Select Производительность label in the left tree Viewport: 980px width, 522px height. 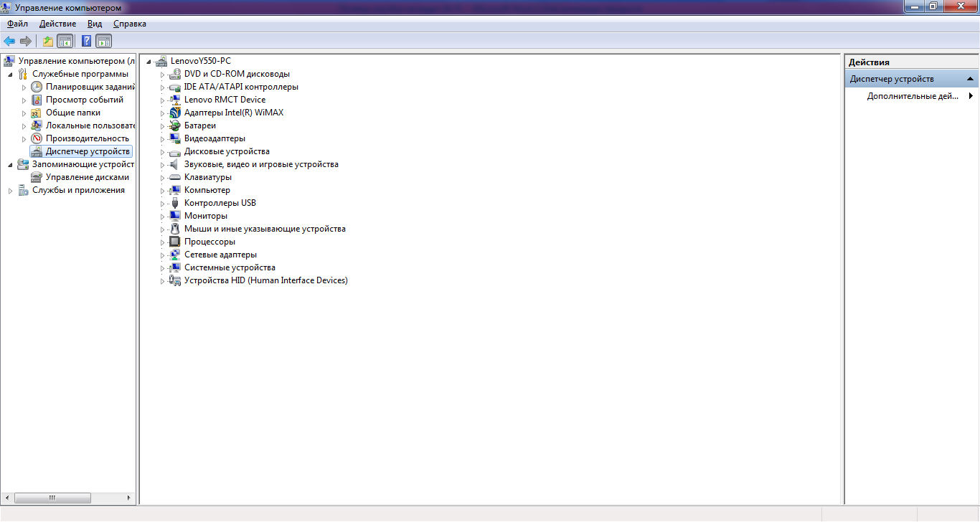click(88, 138)
